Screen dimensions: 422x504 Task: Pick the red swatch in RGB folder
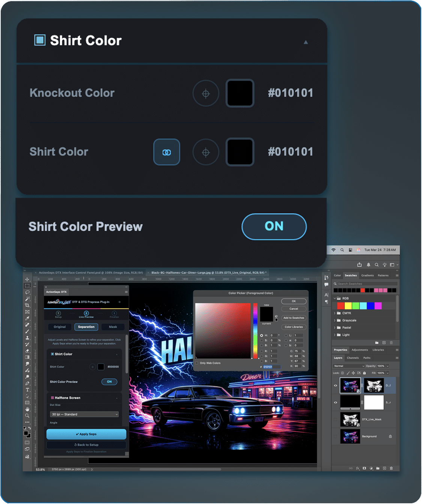tap(341, 306)
